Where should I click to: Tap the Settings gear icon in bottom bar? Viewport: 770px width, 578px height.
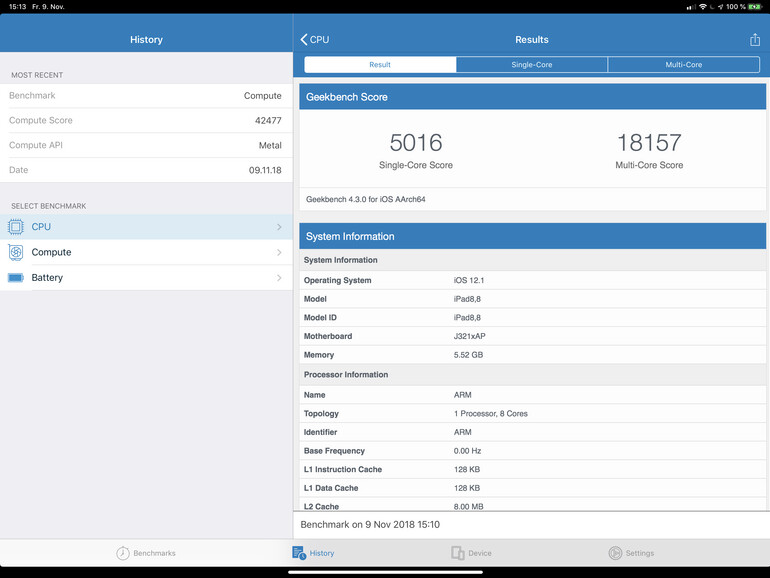click(x=615, y=553)
